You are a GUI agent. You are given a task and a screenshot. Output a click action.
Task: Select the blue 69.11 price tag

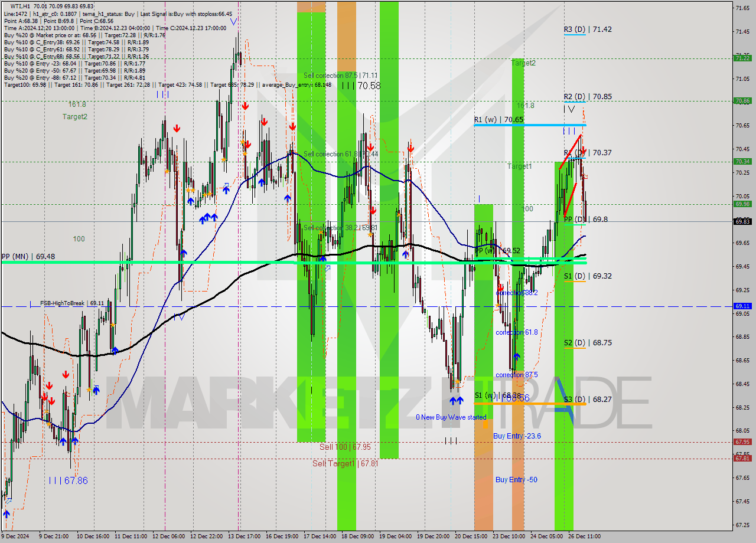pos(742,306)
